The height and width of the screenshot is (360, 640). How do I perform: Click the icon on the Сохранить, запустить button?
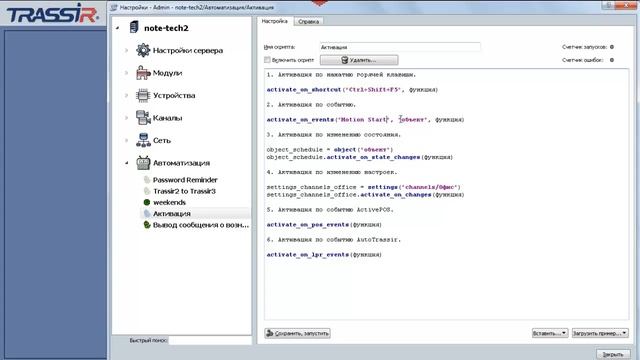pyautogui.click(x=269, y=333)
